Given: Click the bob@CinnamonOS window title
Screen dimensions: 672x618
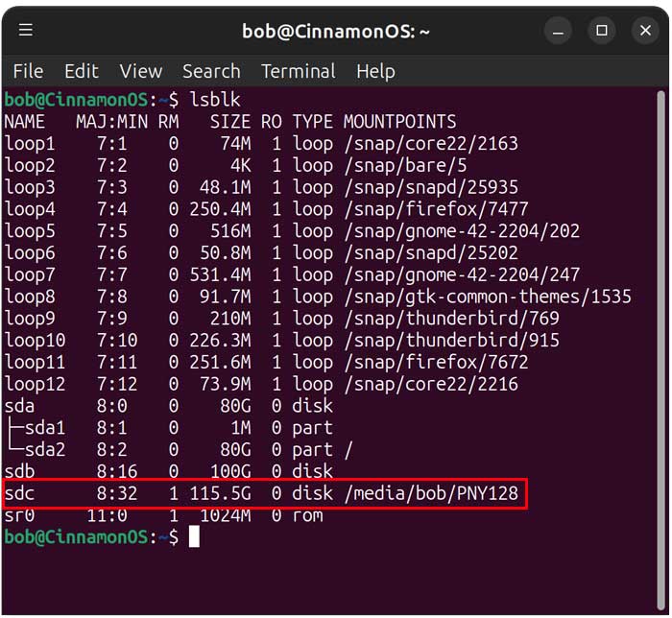Looking at the screenshot, I should coord(335,31).
